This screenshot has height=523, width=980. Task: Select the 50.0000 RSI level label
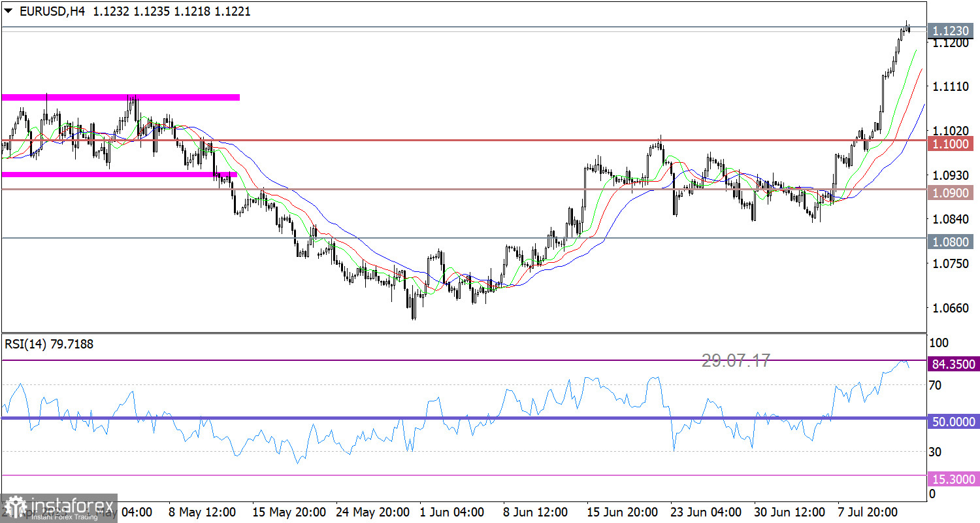953,422
